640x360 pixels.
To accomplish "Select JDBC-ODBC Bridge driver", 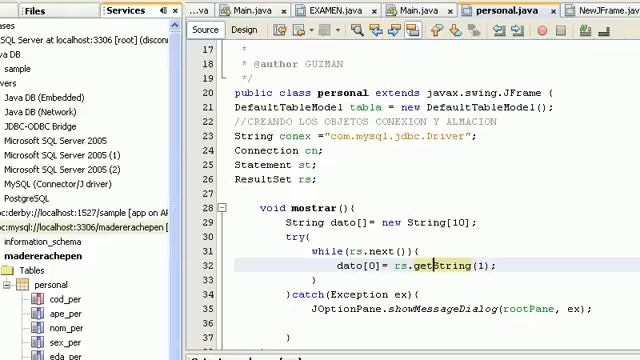I will (40, 127).
